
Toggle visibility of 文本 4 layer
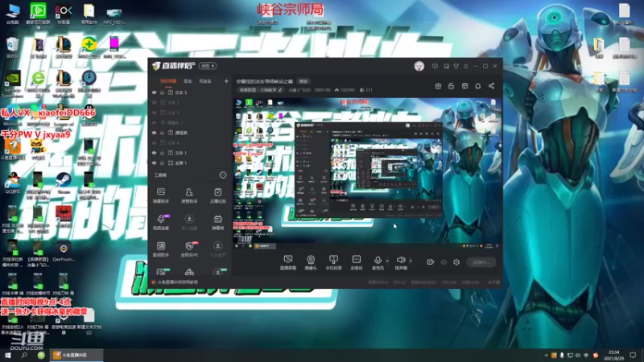point(155,143)
